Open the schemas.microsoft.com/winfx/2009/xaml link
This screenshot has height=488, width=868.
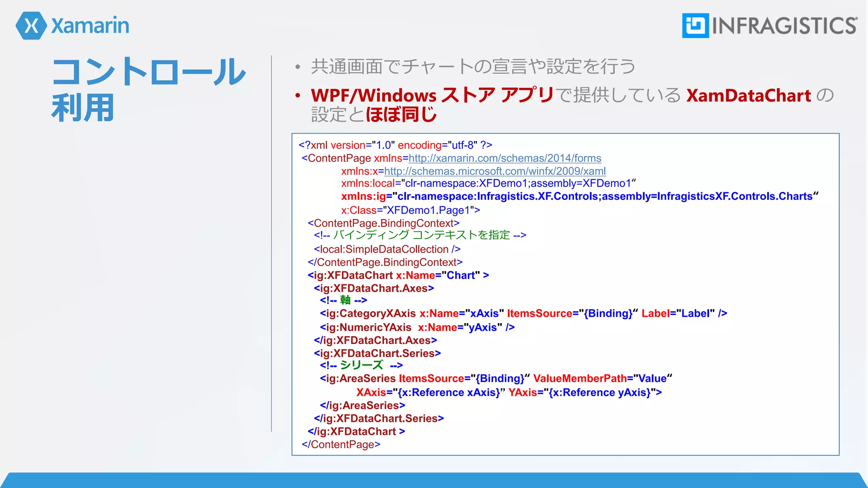(x=495, y=171)
